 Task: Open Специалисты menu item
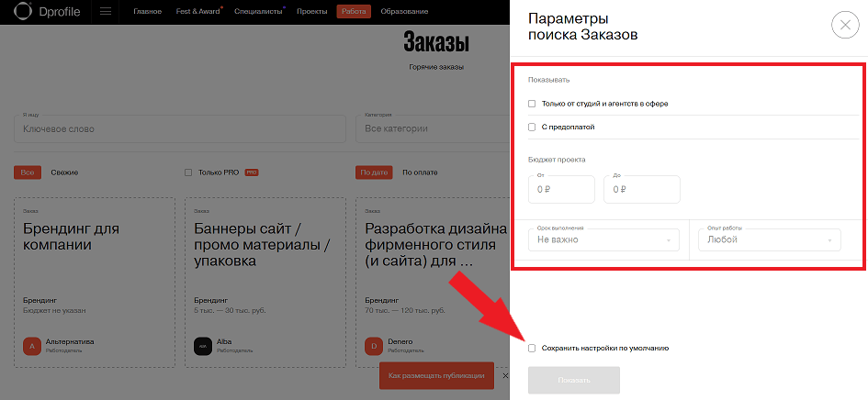[257, 11]
